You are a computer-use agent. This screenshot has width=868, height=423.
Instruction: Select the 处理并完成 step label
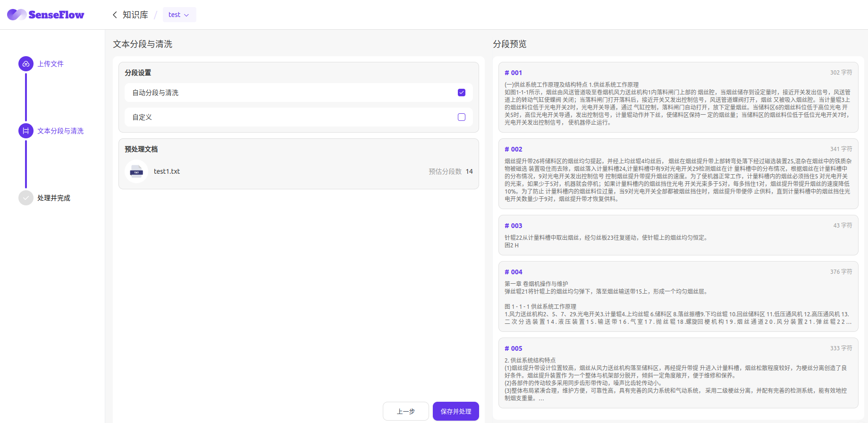pos(54,198)
